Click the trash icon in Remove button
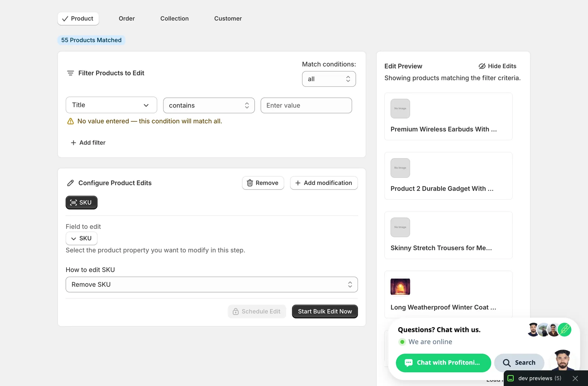 (x=250, y=183)
